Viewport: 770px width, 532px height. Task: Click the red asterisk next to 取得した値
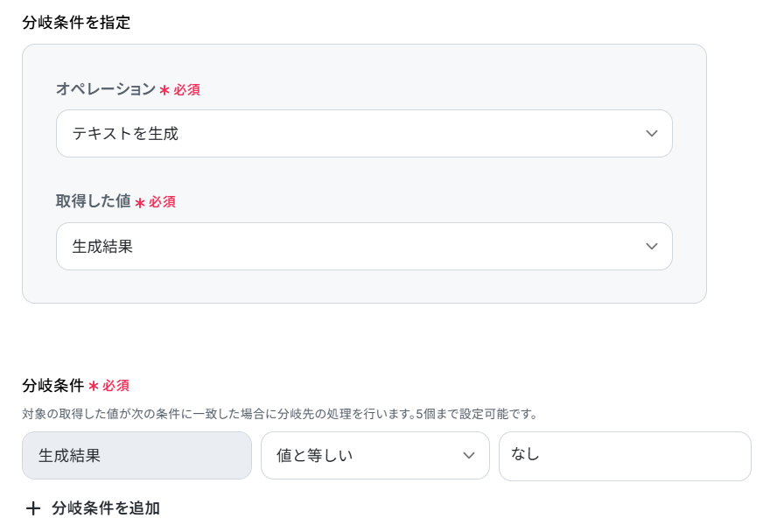(x=139, y=202)
